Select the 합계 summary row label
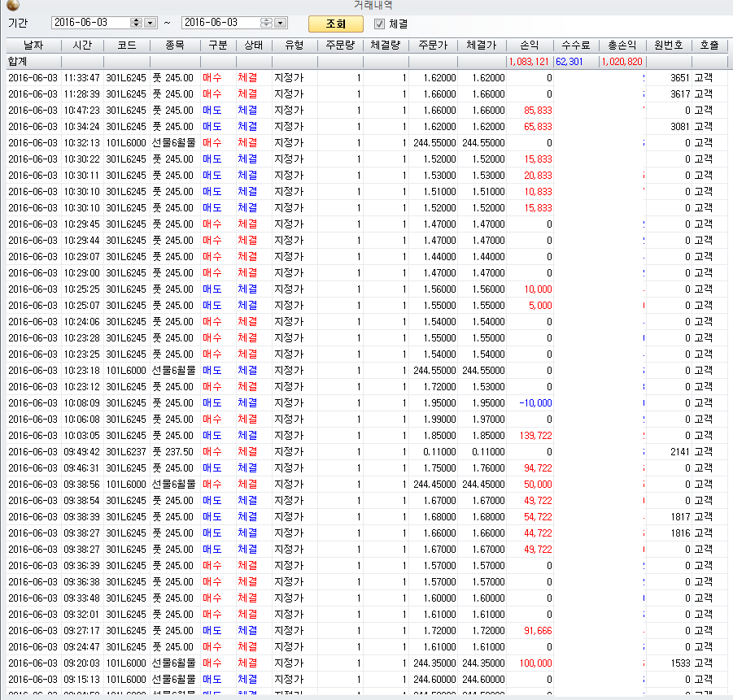This screenshot has height=700, width=733. (x=17, y=62)
